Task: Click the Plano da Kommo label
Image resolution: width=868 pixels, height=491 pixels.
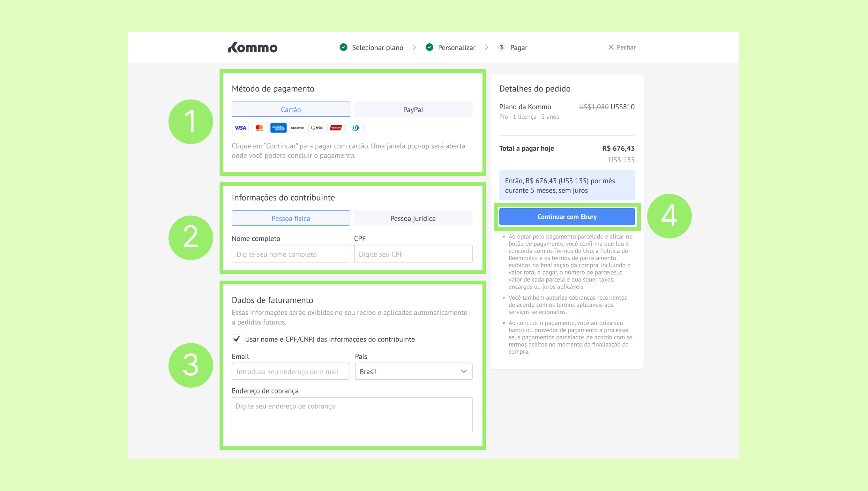Action: (525, 106)
